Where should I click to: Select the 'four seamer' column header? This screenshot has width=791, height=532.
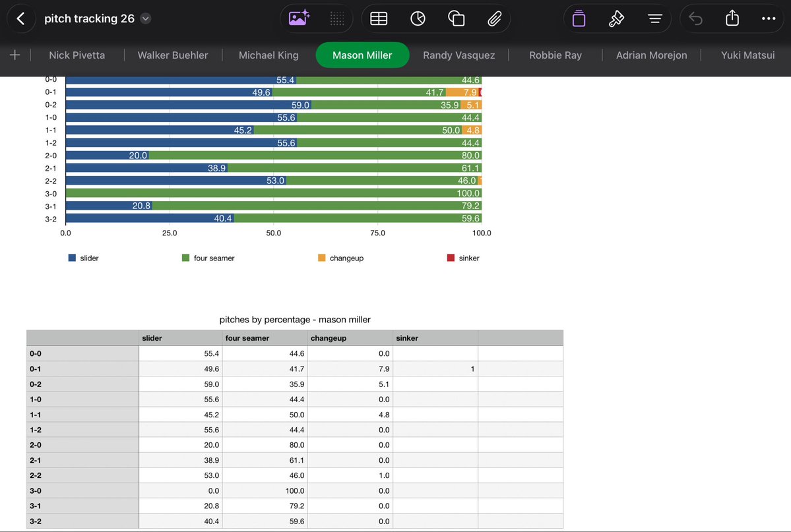(x=265, y=338)
